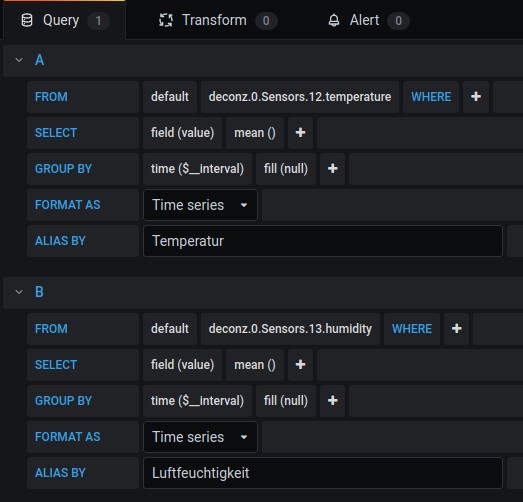Add SELECT function plus icon in query B

[300, 365]
